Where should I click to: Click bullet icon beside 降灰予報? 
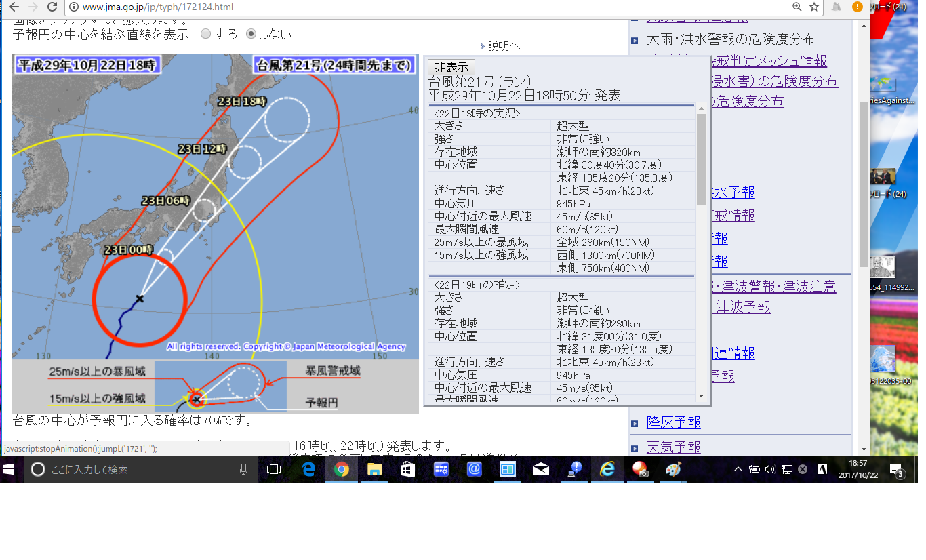(635, 423)
